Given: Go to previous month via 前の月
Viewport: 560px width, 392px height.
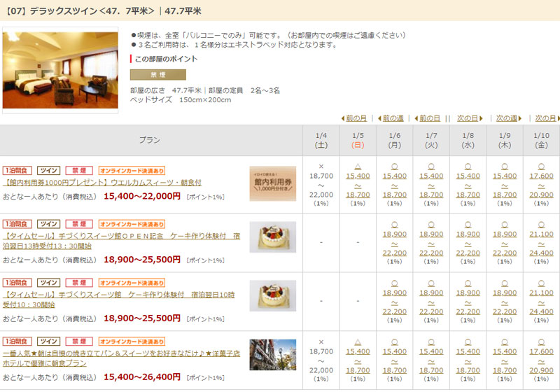Looking at the screenshot, I should click(356, 118).
